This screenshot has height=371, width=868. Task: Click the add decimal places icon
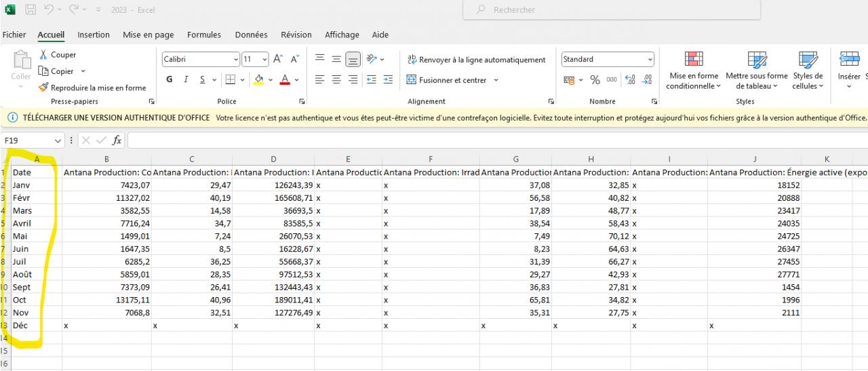pyautogui.click(x=629, y=80)
